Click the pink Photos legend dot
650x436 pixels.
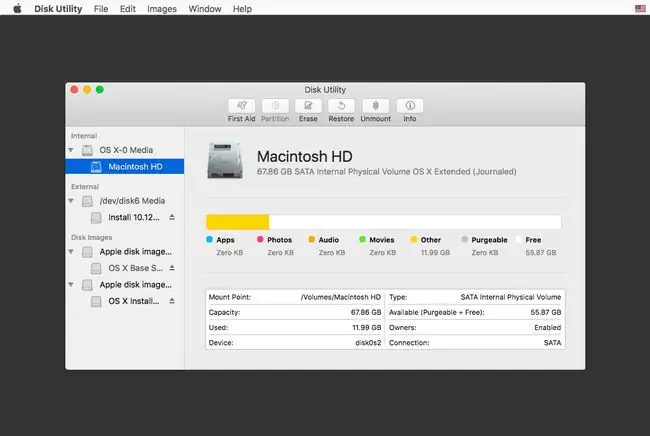[260, 239]
